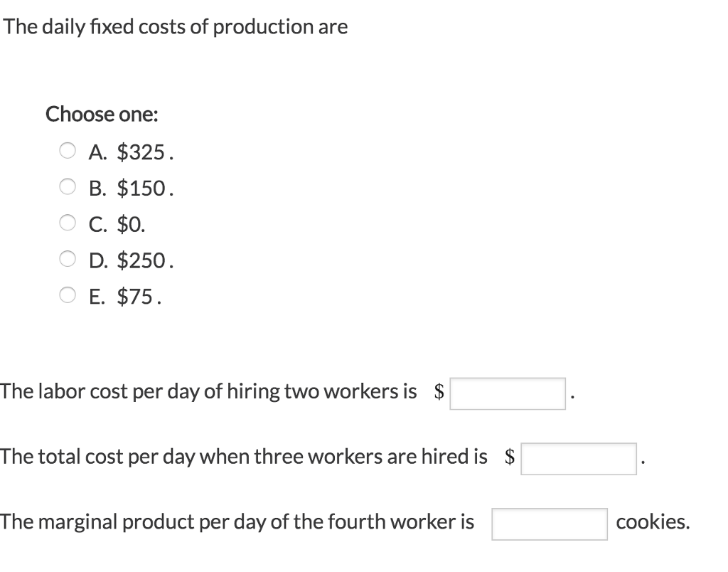Focus the two-workers labor cost input
This screenshot has height=572, width=728.
(x=508, y=393)
